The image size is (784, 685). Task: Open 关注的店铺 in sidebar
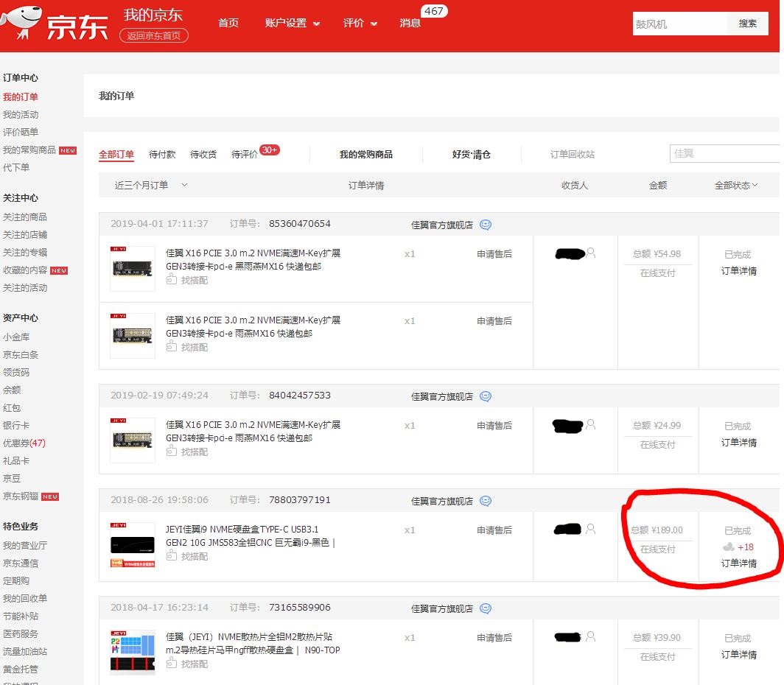point(24,234)
